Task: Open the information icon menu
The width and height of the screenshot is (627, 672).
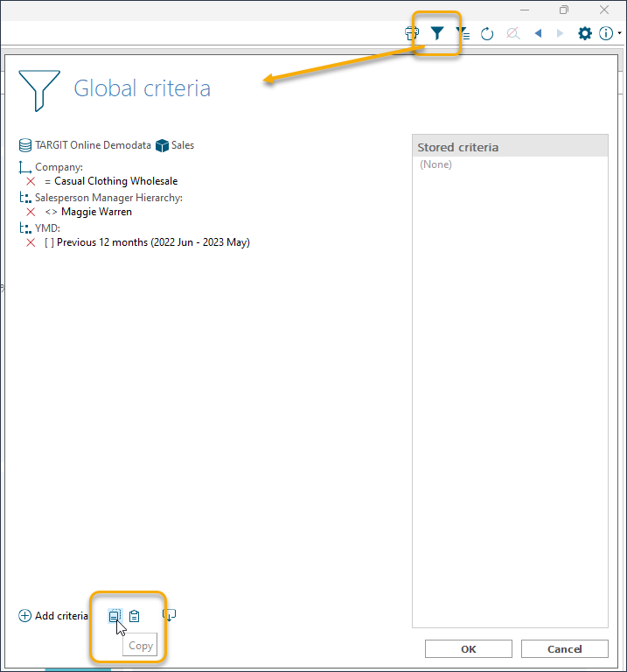Action: tap(606, 33)
